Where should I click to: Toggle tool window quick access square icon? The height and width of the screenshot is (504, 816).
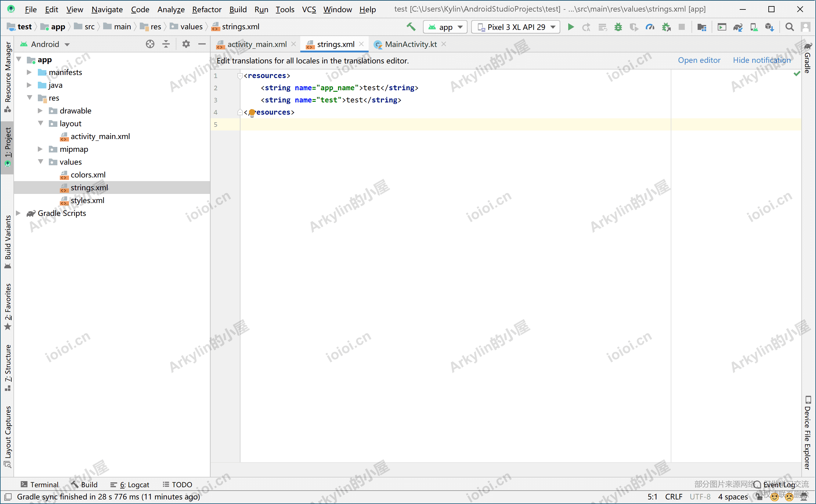coord(8,497)
